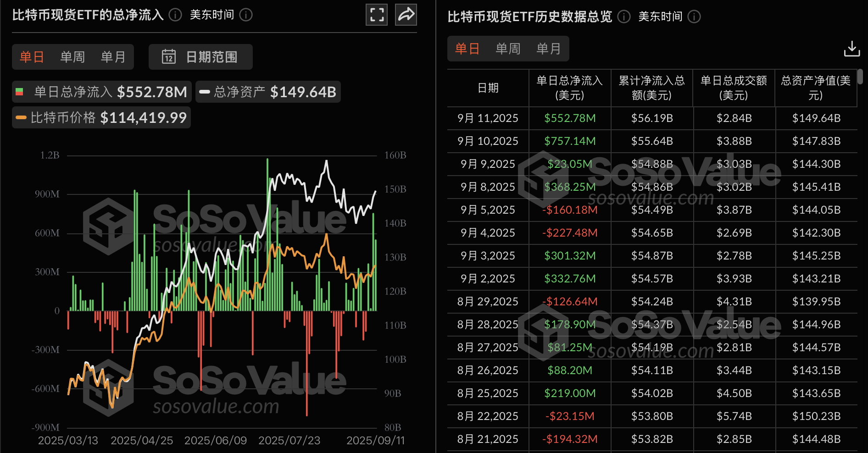The height and width of the screenshot is (453, 868).
Task: Click the $301.32M net inflow cell
Action: (570, 256)
